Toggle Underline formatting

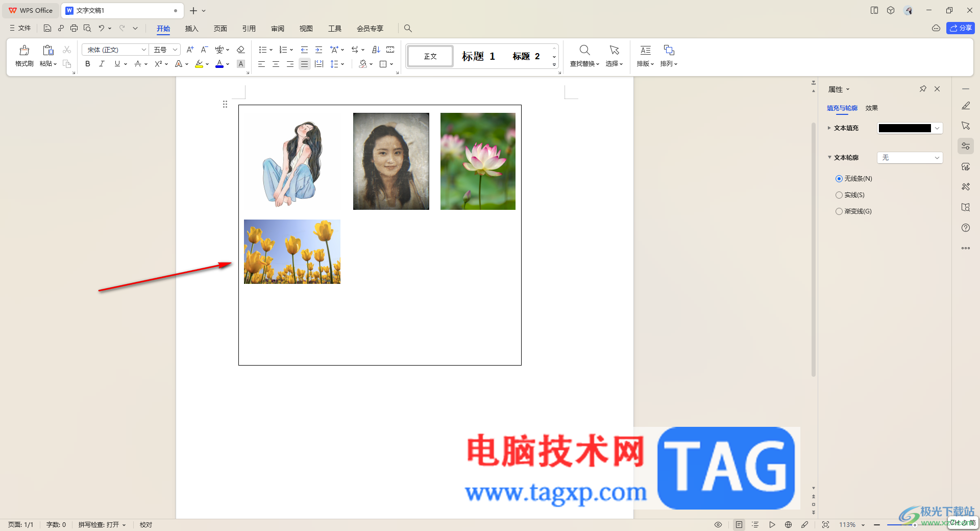117,64
